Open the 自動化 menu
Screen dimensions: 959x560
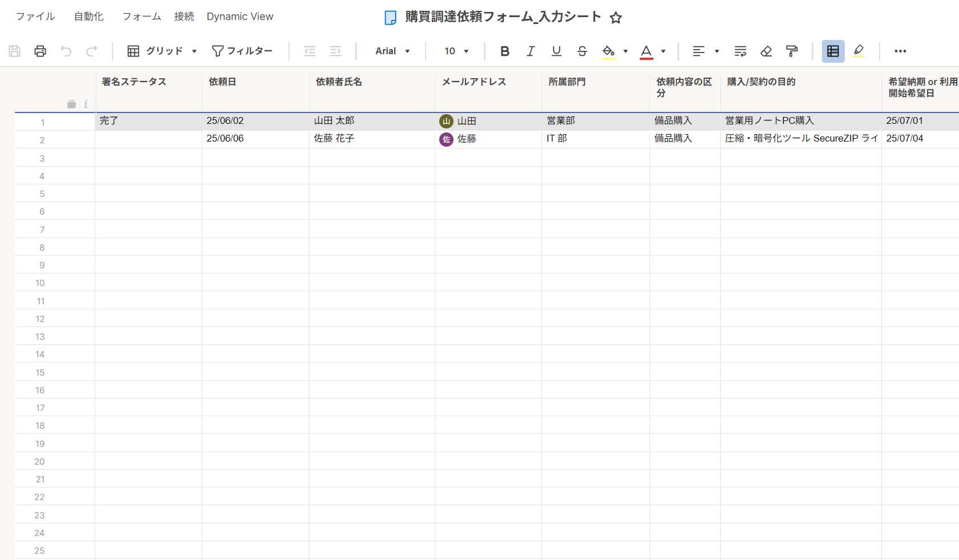pyautogui.click(x=89, y=17)
